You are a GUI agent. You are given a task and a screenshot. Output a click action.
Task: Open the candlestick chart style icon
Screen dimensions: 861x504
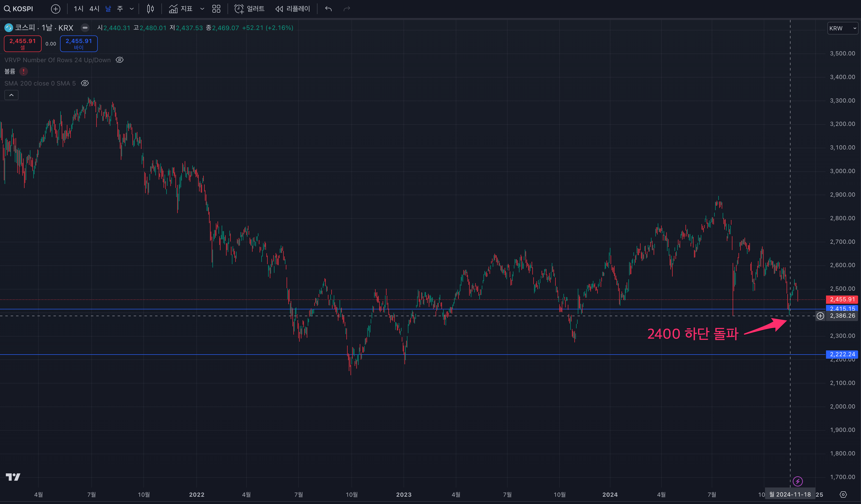tap(150, 9)
